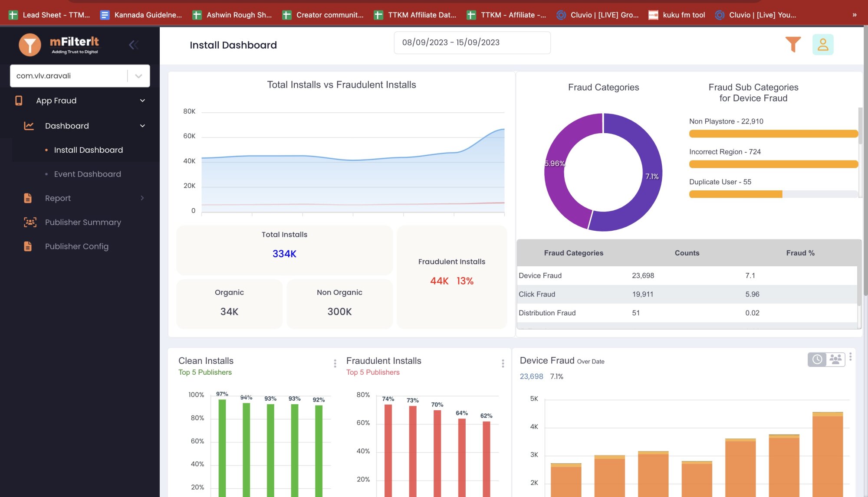
Task: Click the Fraudulent Installs value 44K
Action: click(439, 281)
